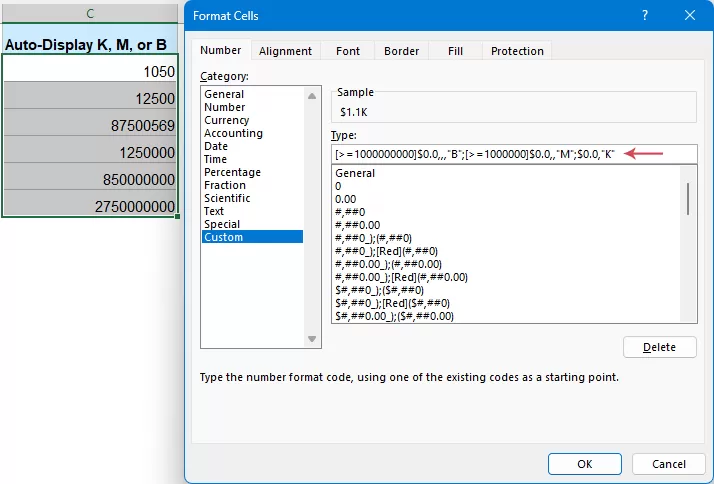Select format #,##0_);(#,##0)

point(506,238)
